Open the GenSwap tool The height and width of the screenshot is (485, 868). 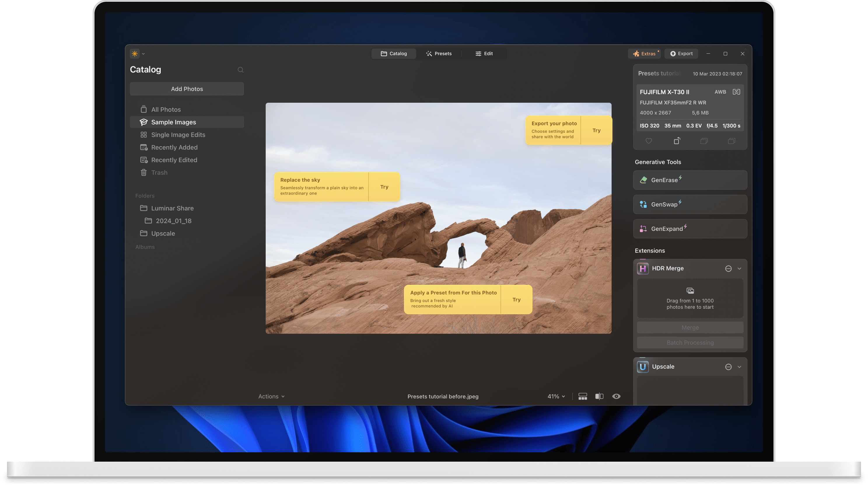click(689, 204)
